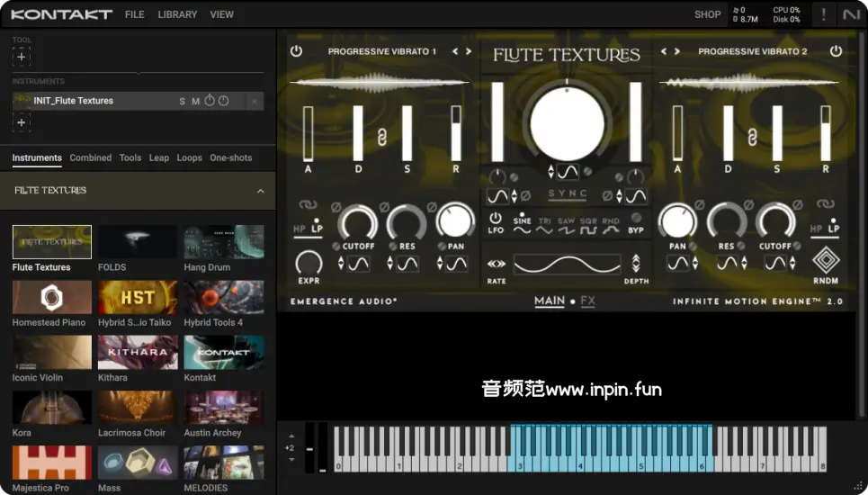Select the Combined browser tab
Image resolution: width=868 pixels, height=495 pixels.
click(90, 157)
